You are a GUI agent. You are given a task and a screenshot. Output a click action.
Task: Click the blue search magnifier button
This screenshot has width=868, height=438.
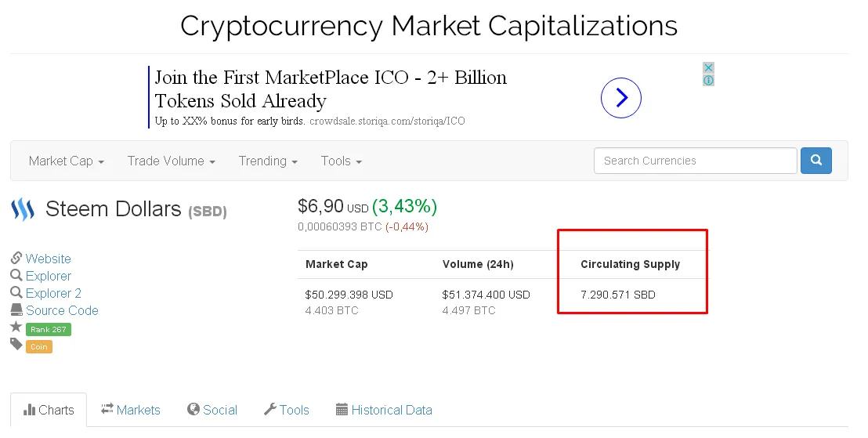pos(816,161)
